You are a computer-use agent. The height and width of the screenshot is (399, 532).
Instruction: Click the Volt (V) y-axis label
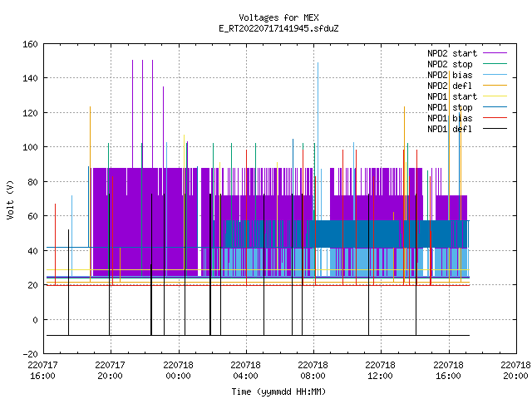pos(10,199)
